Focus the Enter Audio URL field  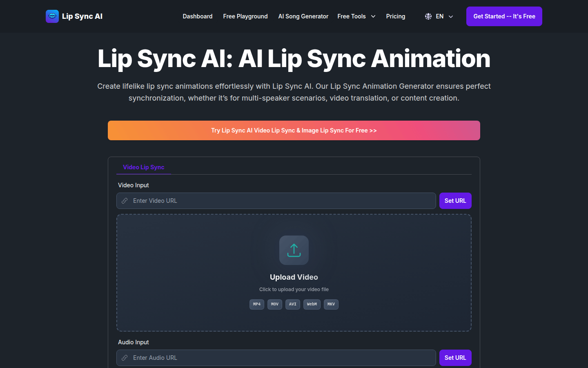pyautogui.click(x=276, y=358)
